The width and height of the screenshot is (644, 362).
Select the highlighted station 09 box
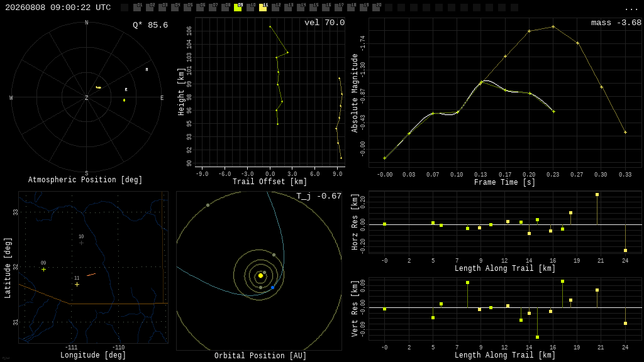click(x=238, y=8)
